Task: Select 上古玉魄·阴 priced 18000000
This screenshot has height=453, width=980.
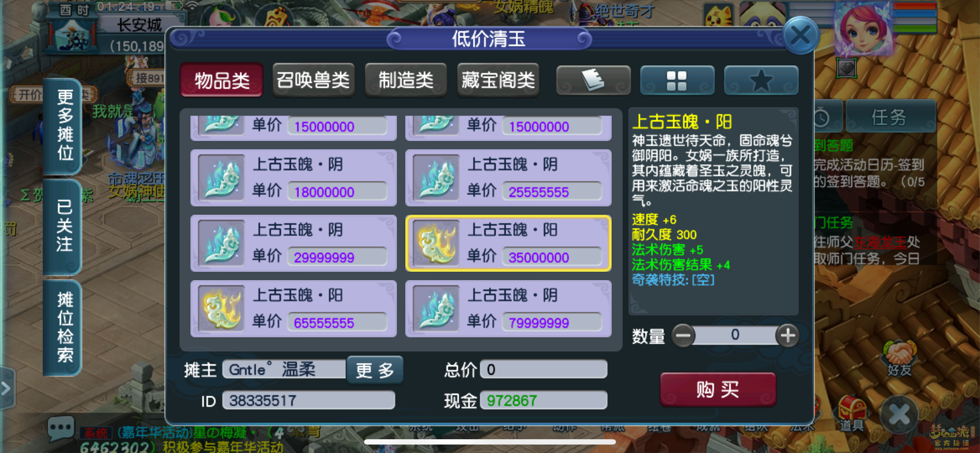Action: click(x=293, y=177)
